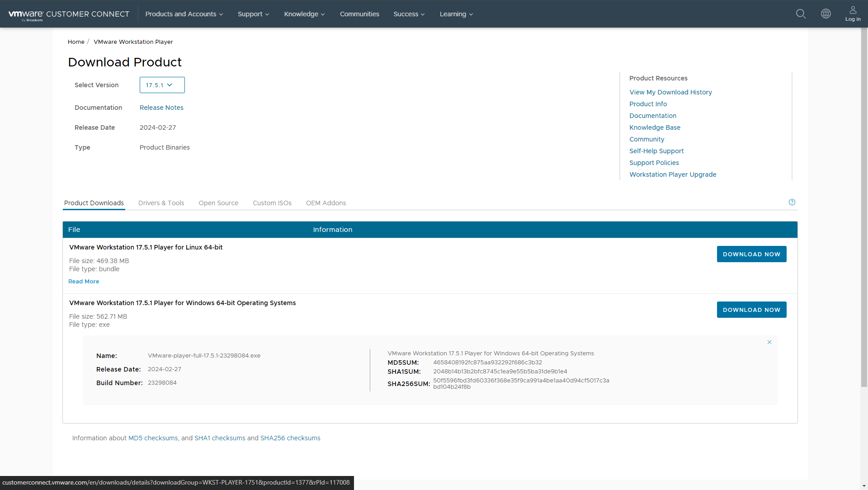
Task: Select the Custom ISOs tab
Action: pos(272,203)
